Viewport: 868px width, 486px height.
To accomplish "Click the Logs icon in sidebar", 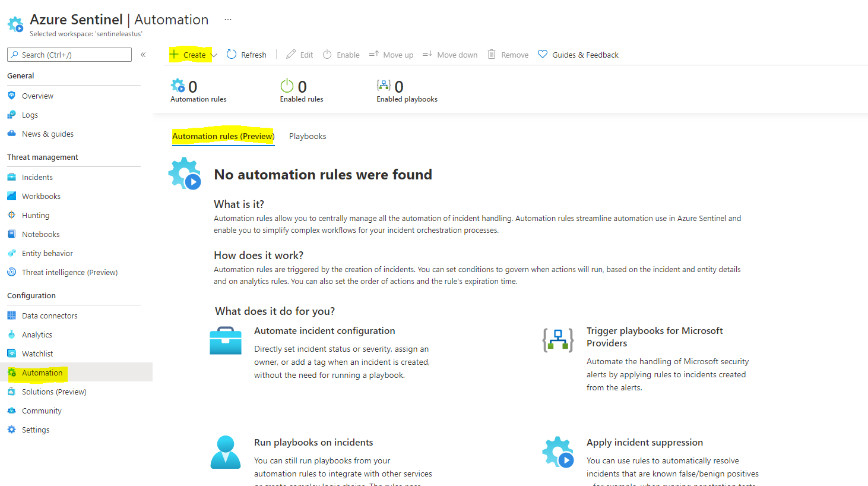I will coord(11,115).
